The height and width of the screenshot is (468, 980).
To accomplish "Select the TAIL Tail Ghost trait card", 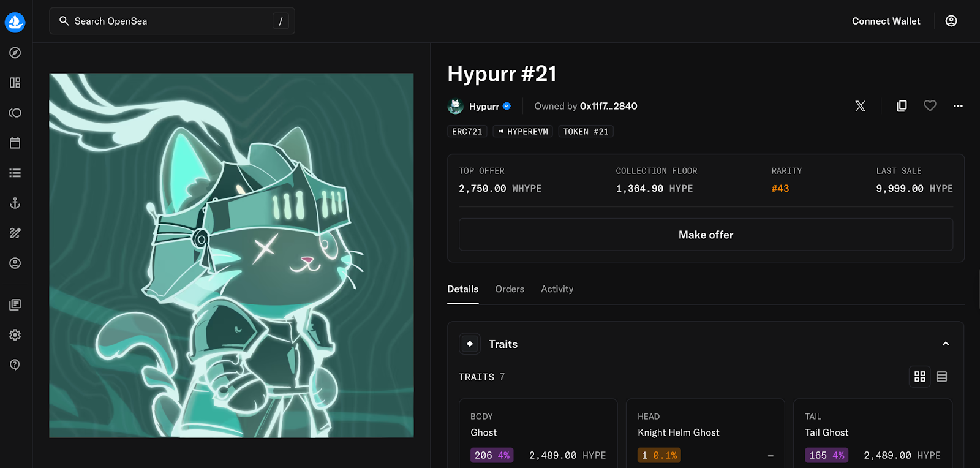I will point(873,434).
